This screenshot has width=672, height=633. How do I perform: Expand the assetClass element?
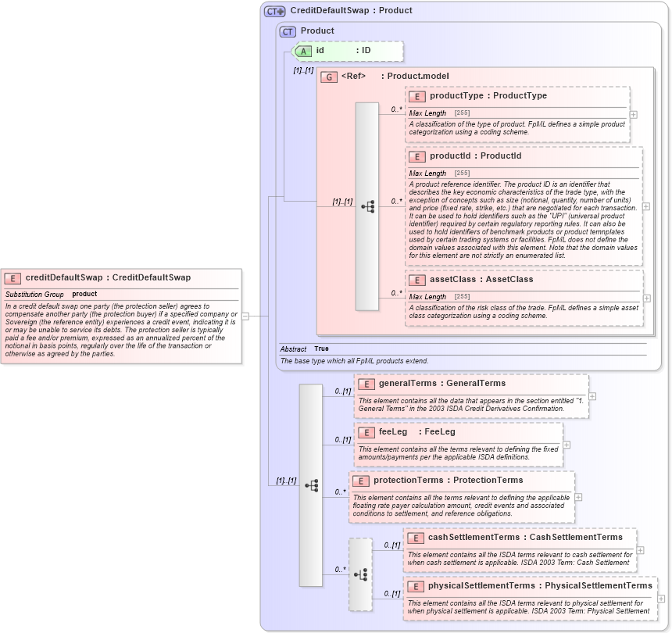[x=647, y=299]
